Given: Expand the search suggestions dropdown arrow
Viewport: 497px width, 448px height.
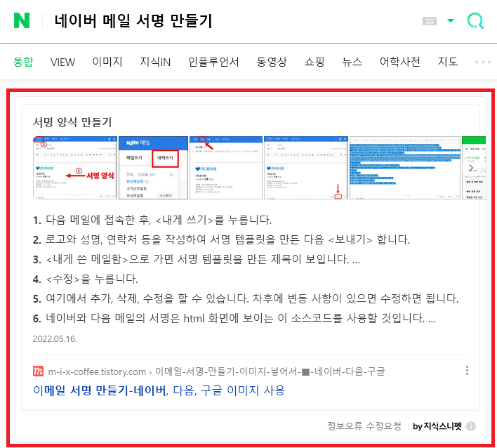Looking at the screenshot, I should click(x=451, y=21).
